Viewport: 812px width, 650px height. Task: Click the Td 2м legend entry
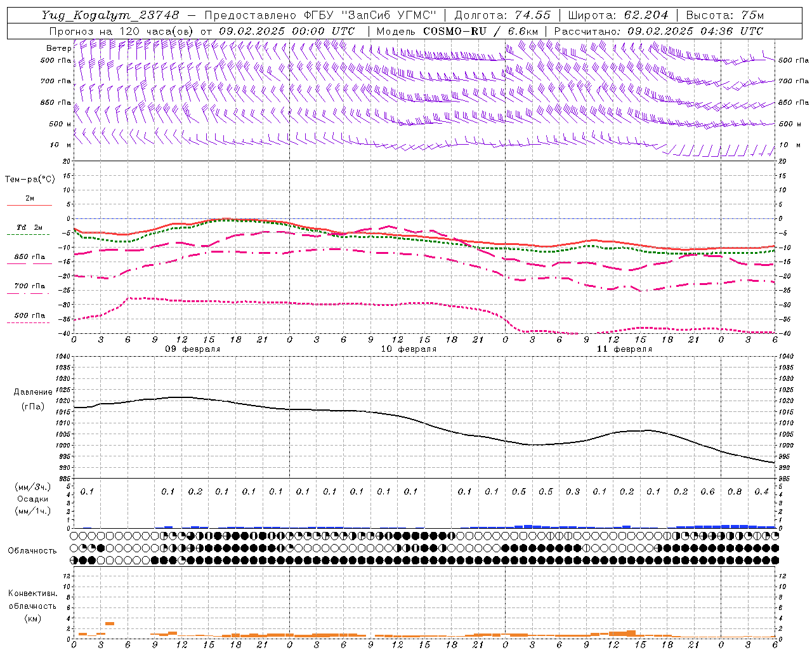pos(29,227)
